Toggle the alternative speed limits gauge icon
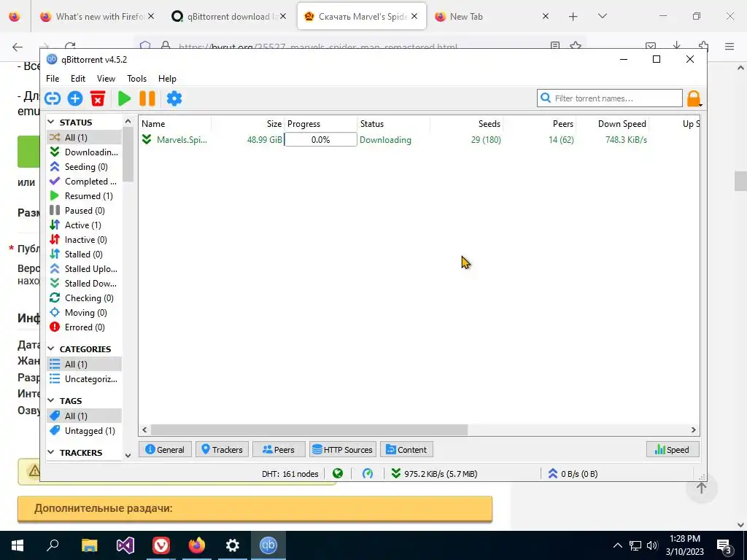This screenshot has height=560, width=747. point(368,474)
